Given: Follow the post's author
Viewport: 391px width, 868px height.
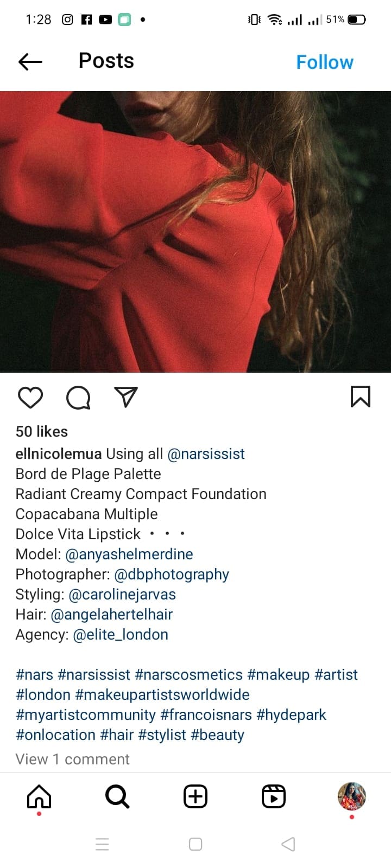Looking at the screenshot, I should 325,62.
